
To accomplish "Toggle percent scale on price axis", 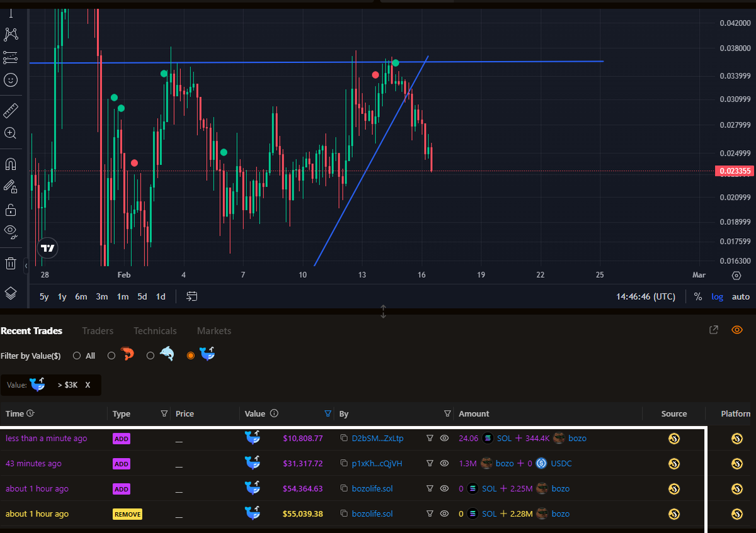I will [698, 297].
